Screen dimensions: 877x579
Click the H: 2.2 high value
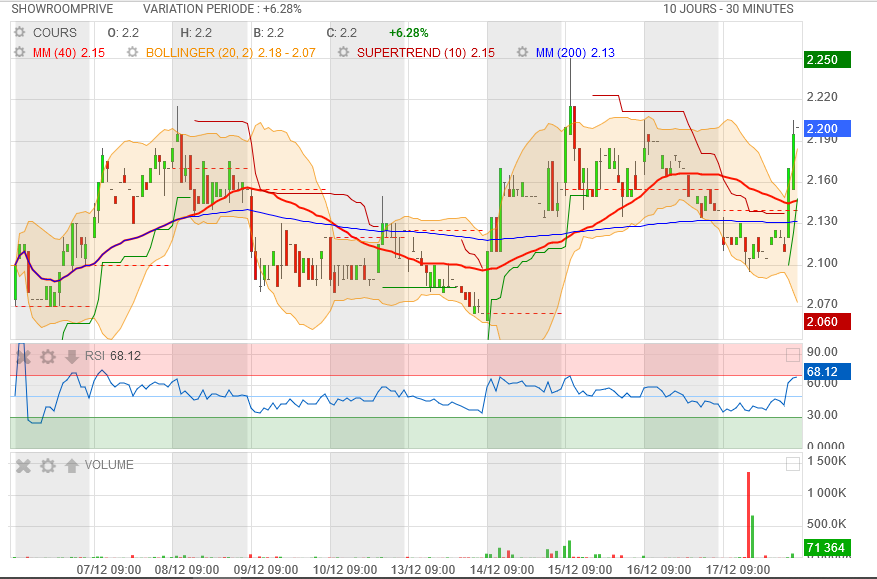click(x=196, y=32)
